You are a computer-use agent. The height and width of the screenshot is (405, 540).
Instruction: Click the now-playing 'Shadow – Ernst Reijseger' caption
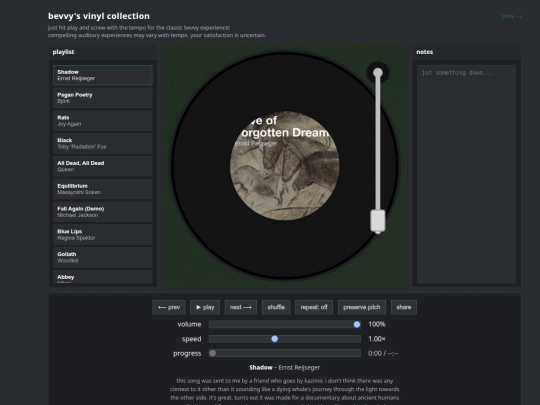pos(284,367)
